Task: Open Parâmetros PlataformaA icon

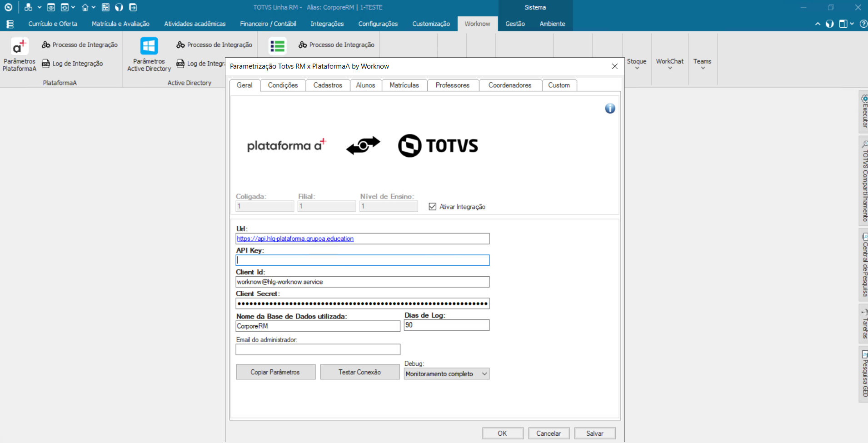Action: point(20,46)
